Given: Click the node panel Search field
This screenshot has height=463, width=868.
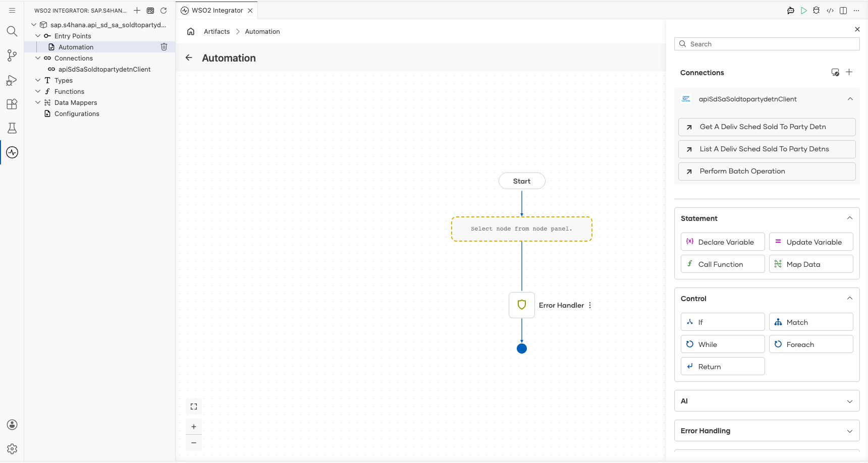Looking at the screenshot, I should tap(767, 44).
